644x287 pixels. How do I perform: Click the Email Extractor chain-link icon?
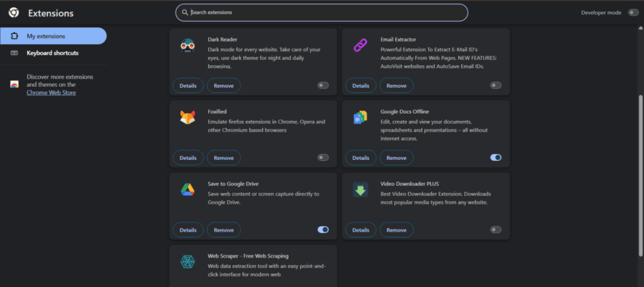[x=360, y=46]
